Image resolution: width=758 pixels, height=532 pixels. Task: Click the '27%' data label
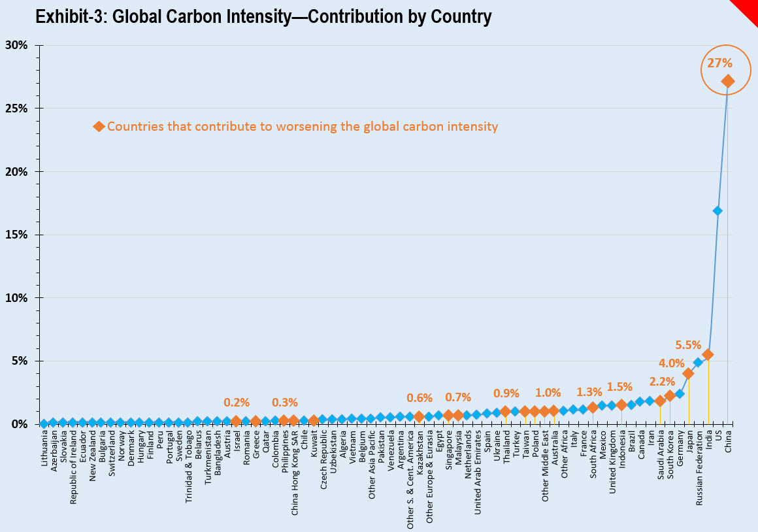click(720, 63)
